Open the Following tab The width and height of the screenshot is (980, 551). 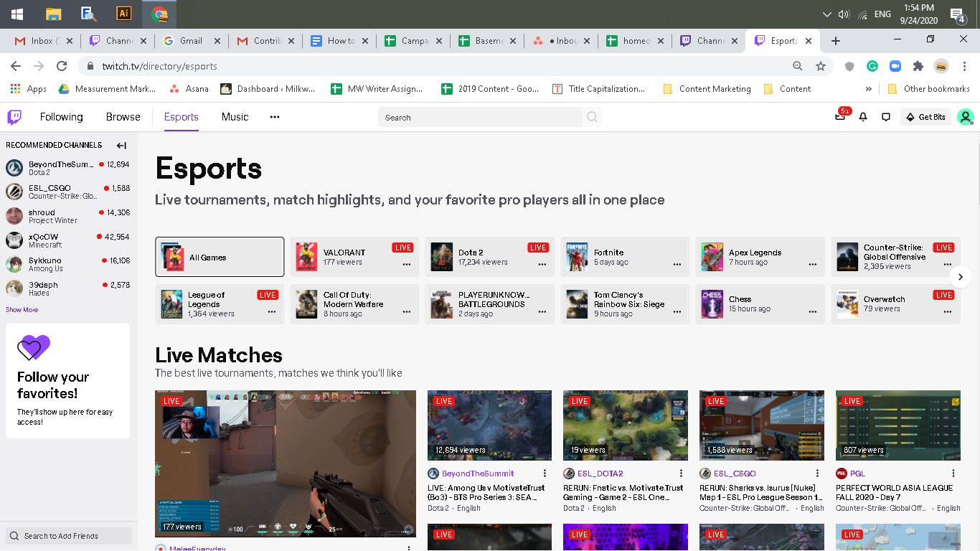[61, 117]
